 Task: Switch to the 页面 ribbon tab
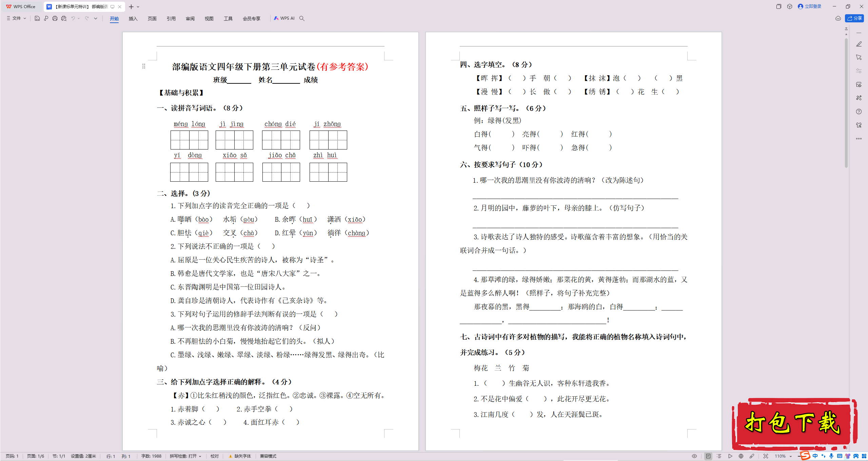(152, 18)
